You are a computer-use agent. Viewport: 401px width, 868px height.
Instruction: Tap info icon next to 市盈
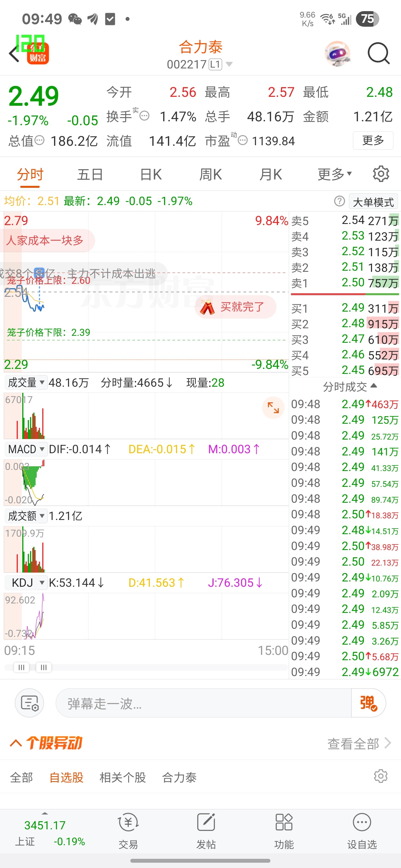[243, 140]
